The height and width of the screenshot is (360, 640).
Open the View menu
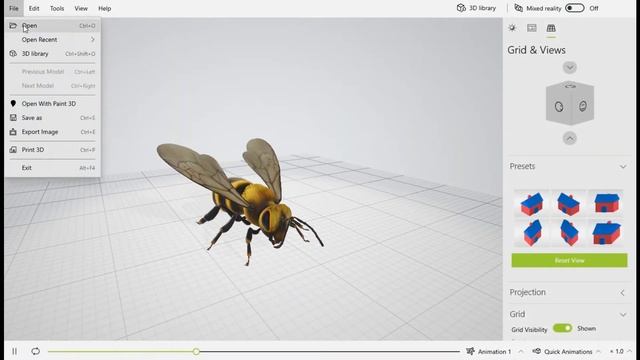click(81, 8)
